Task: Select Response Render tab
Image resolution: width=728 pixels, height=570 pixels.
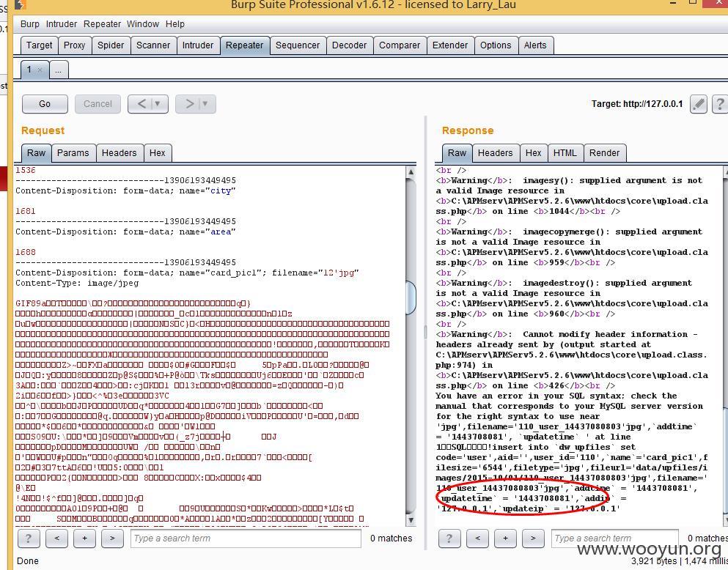Action: pyautogui.click(x=605, y=153)
